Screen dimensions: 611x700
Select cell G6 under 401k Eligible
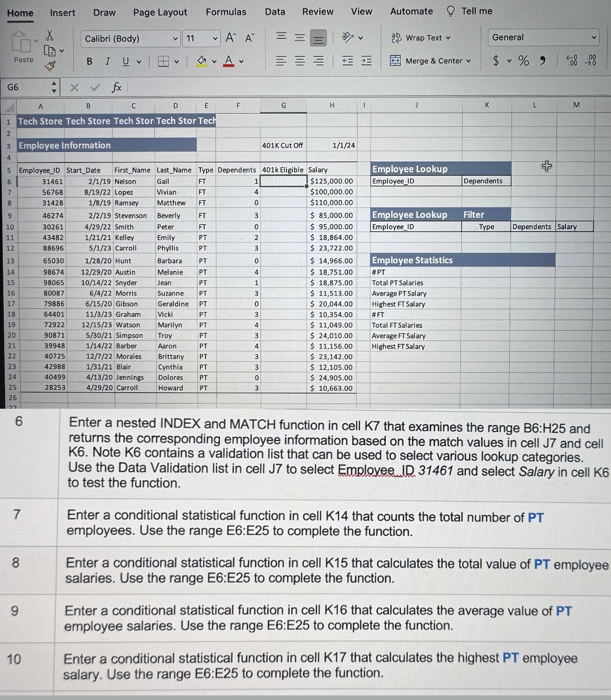tap(283, 181)
